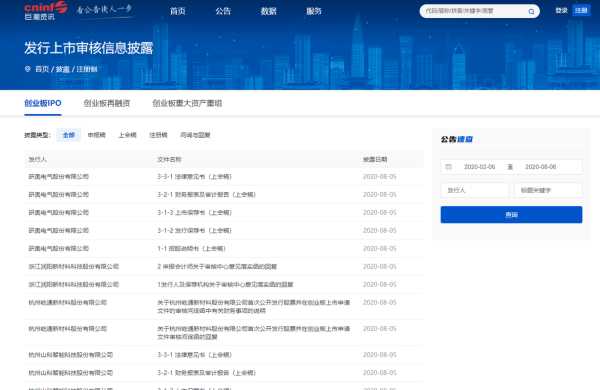Click 注册制 in the breadcrumb
The height and width of the screenshot is (390, 600).
point(87,69)
